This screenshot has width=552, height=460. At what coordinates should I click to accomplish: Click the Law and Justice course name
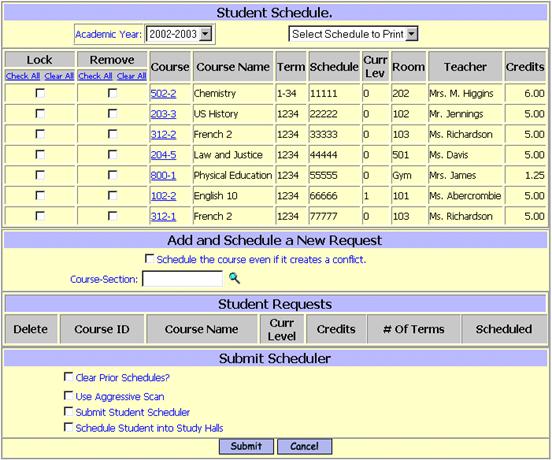[x=228, y=155]
